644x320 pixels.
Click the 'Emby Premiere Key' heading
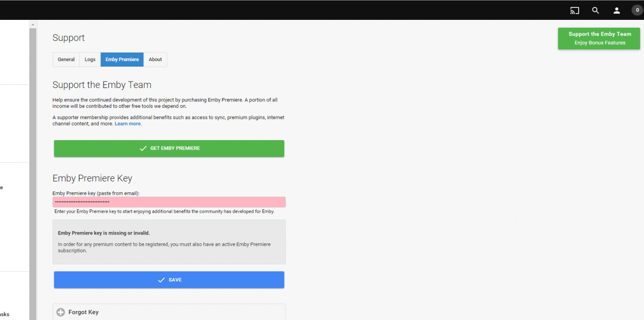92,178
